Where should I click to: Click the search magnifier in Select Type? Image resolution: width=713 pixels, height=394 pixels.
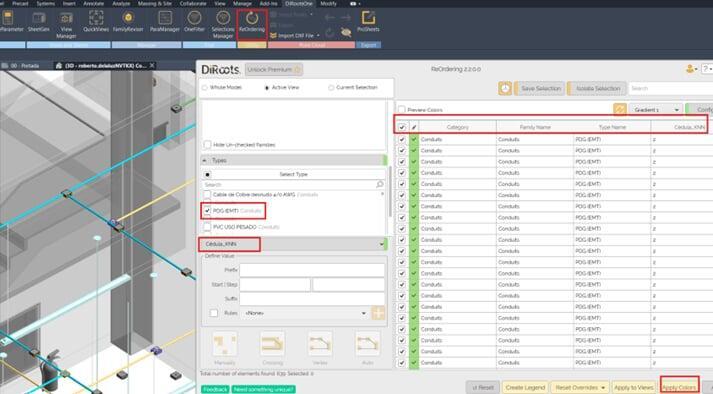coord(379,184)
